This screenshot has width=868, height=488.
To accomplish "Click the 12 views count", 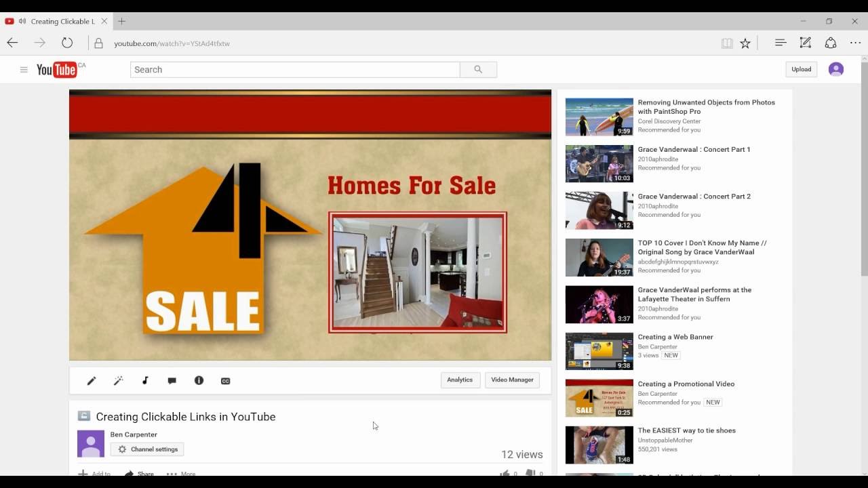I will tap(521, 455).
